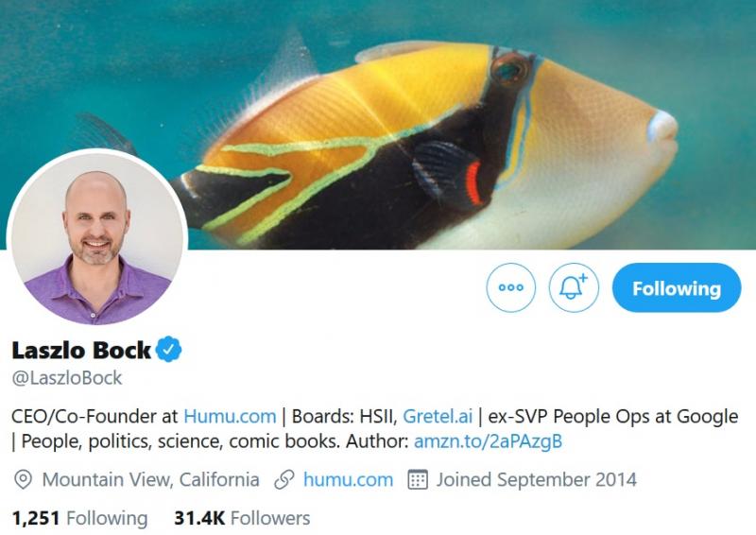Image resolution: width=756 pixels, height=535 pixels.
Task: View the fish header banner image
Action: click(x=378, y=125)
